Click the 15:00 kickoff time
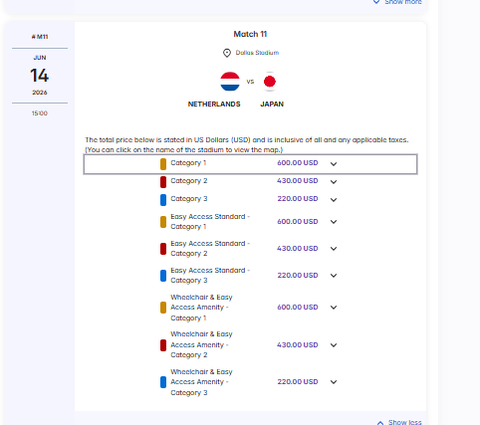Screen dimensions: 480x425 [40, 113]
